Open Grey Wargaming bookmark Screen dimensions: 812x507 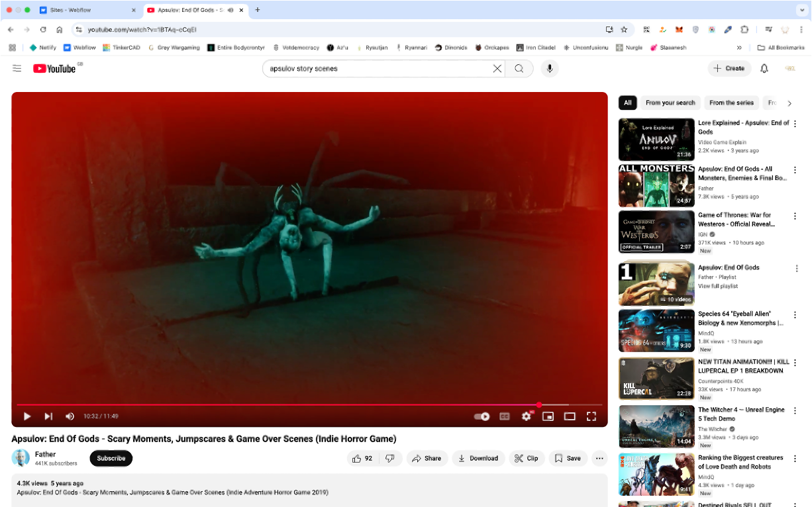[174, 48]
